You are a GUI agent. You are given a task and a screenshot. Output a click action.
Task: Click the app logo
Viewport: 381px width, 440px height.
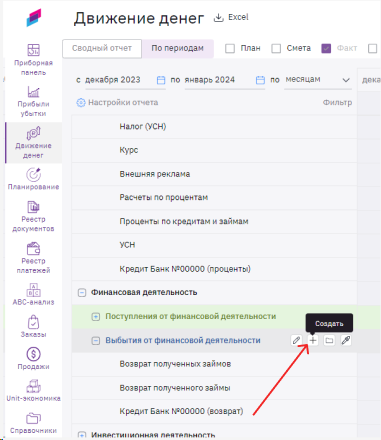coord(34,18)
